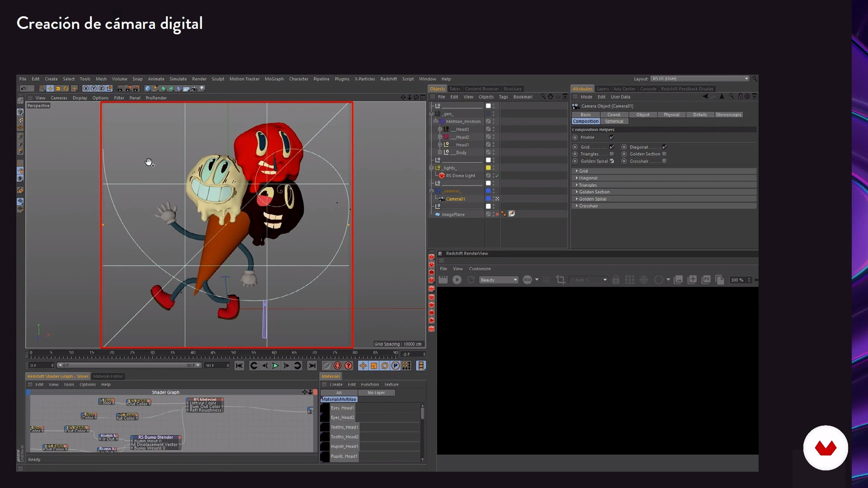Select the Rotate tool in top toolbar
The height and width of the screenshot is (488, 868).
click(x=66, y=89)
